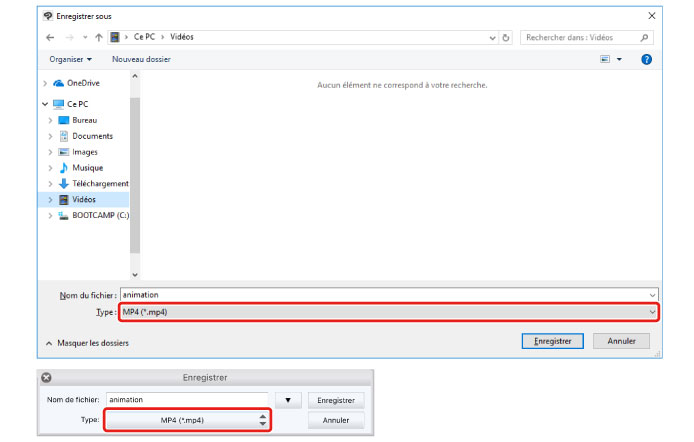The image size is (694, 442).
Task: Select OneDrive in the navigation pane
Action: [x=83, y=83]
